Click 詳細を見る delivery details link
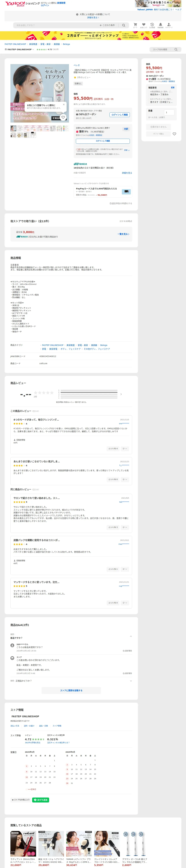Image resolution: width=186 pixels, height=868 pixels. click(127, 173)
